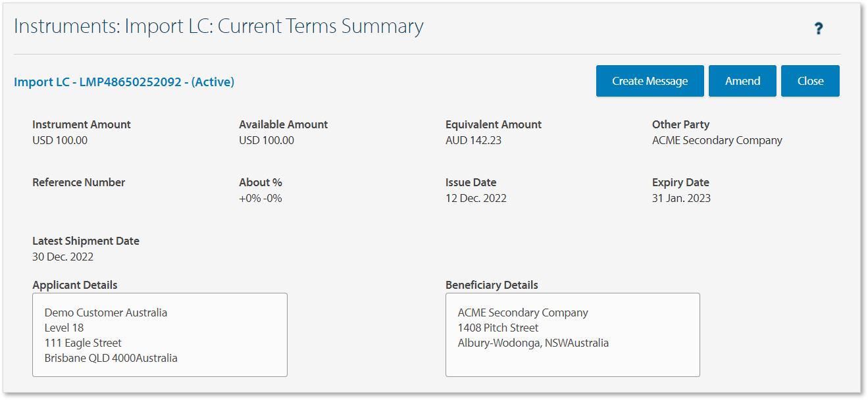
Task: Select the Instrument Amount value USD 100.00
Action: coord(60,140)
